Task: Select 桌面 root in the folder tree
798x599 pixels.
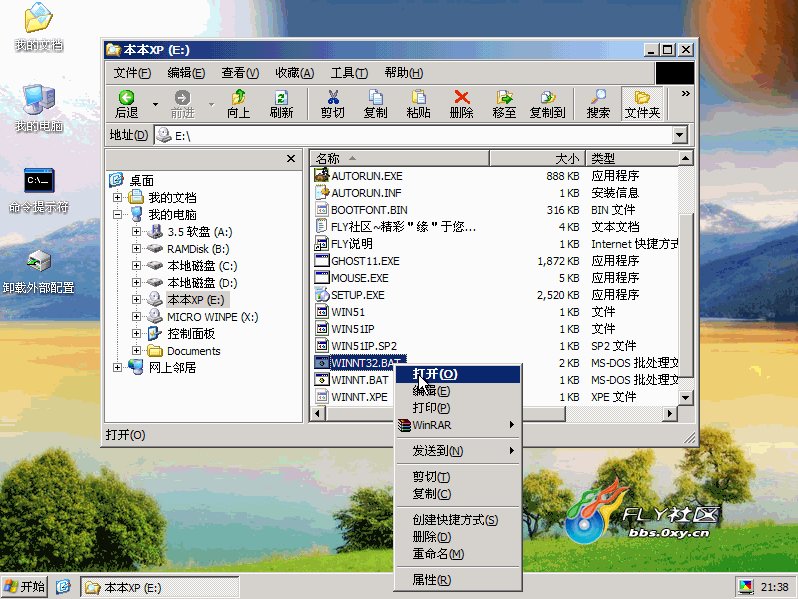Action: pos(141,181)
